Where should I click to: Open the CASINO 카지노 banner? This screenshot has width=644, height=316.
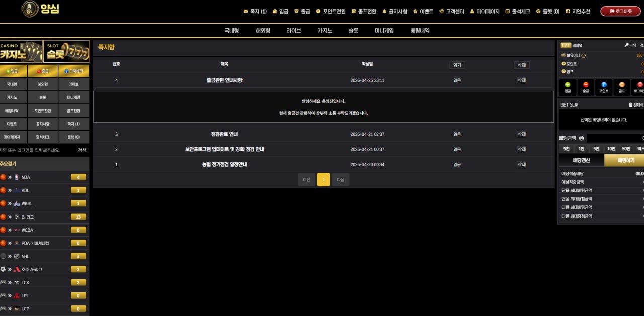click(21, 51)
